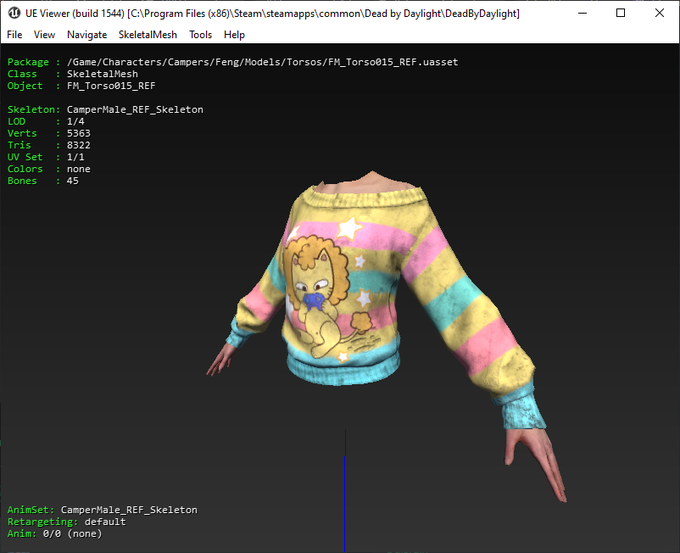Open the SkeletalMesh menu
The width and height of the screenshot is (680, 553).
click(148, 35)
